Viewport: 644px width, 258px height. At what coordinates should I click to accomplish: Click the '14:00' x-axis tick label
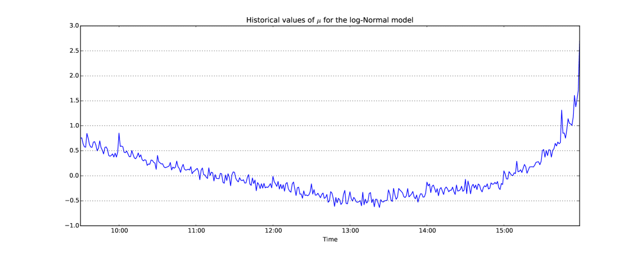(427, 231)
